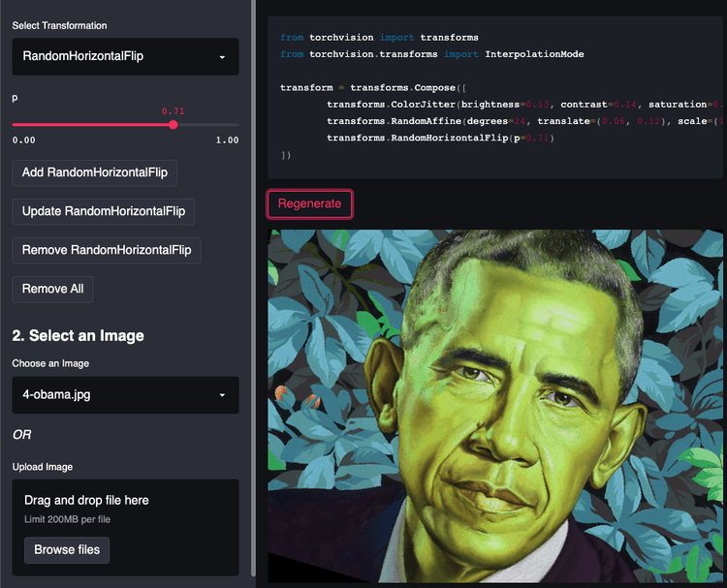Open the Choose an Image dropdown
This screenshot has width=727, height=588.
click(x=125, y=395)
